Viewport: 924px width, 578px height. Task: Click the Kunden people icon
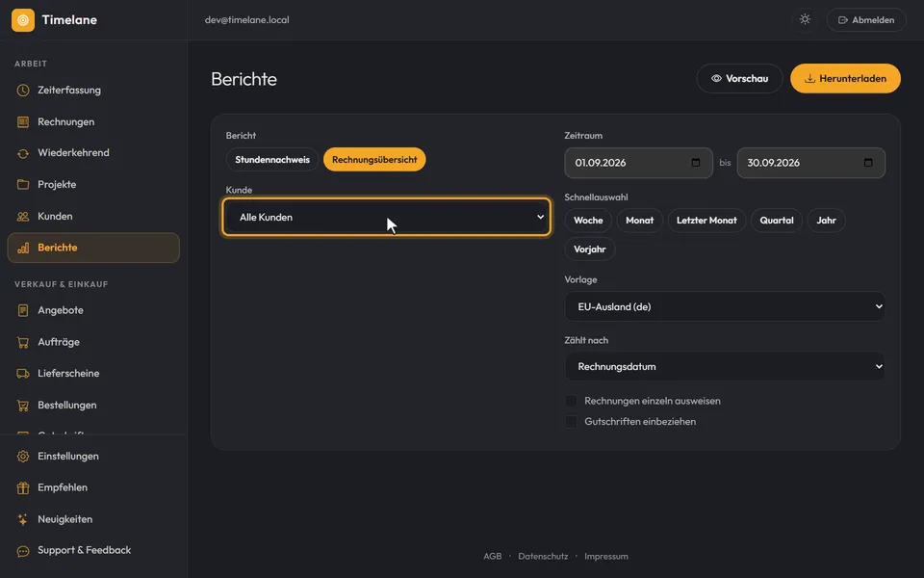pos(23,217)
